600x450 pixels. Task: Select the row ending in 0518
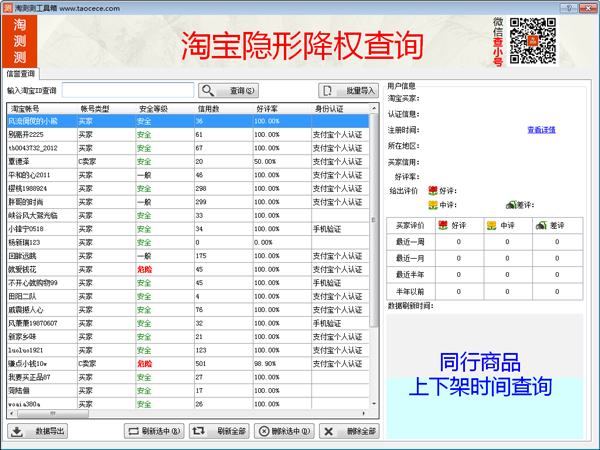[x=188, y=229]
